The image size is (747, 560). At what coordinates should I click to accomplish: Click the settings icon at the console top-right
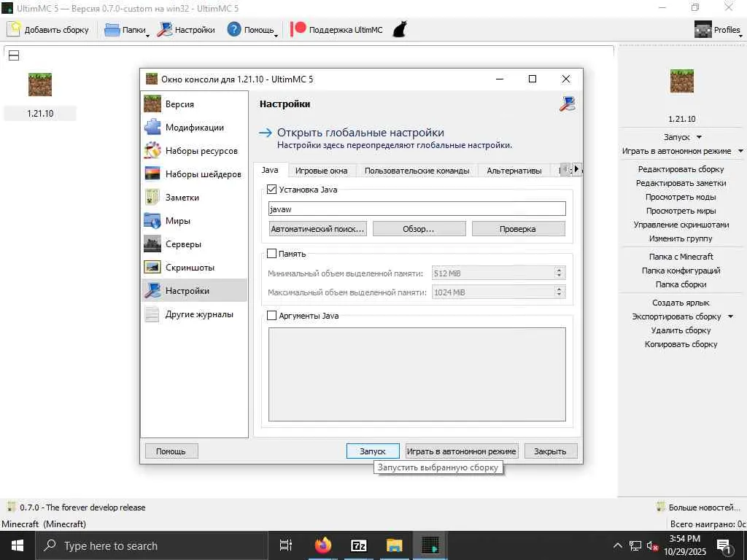[567, 104]
